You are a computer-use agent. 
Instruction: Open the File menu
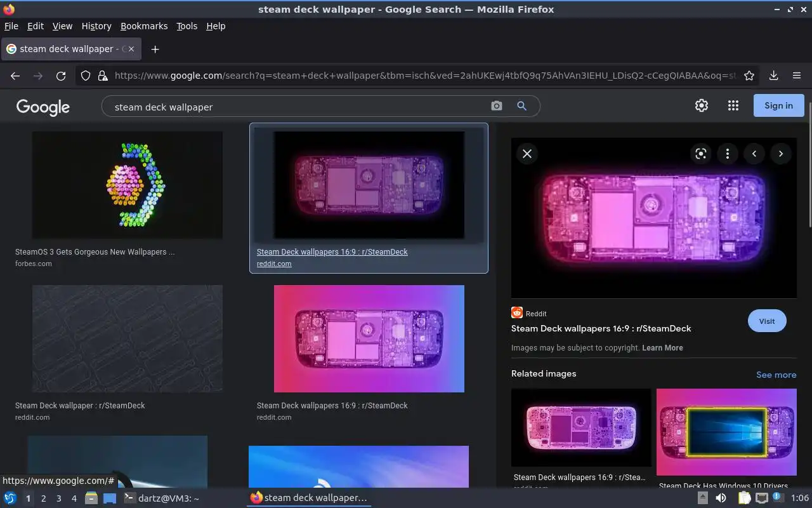coord(11,26)
